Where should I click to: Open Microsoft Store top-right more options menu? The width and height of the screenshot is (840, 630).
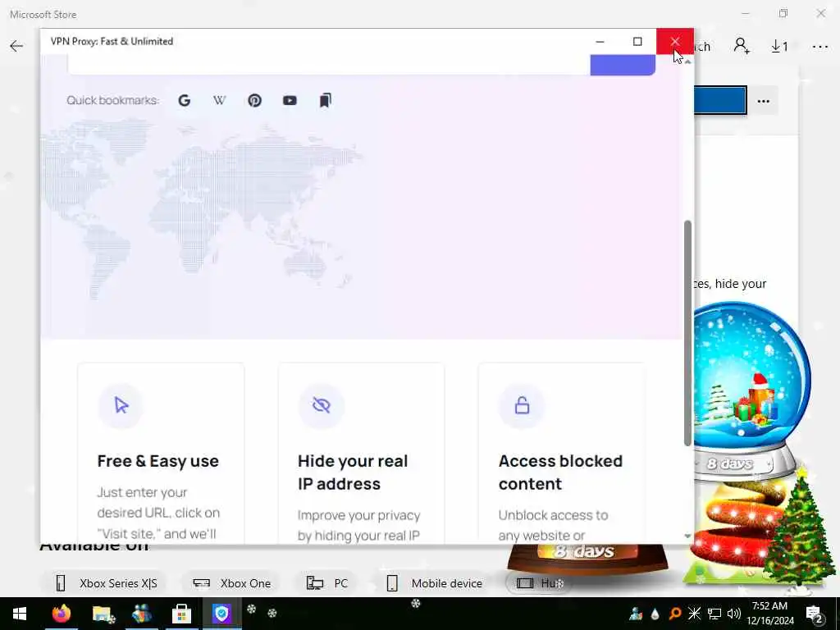point(820,47)
